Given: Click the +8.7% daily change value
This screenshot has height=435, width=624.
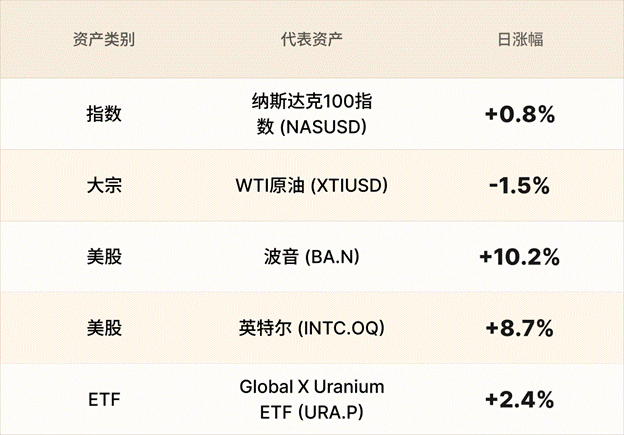Looking at the screenshot, I should pyautogui.click(x=520, y=328).
